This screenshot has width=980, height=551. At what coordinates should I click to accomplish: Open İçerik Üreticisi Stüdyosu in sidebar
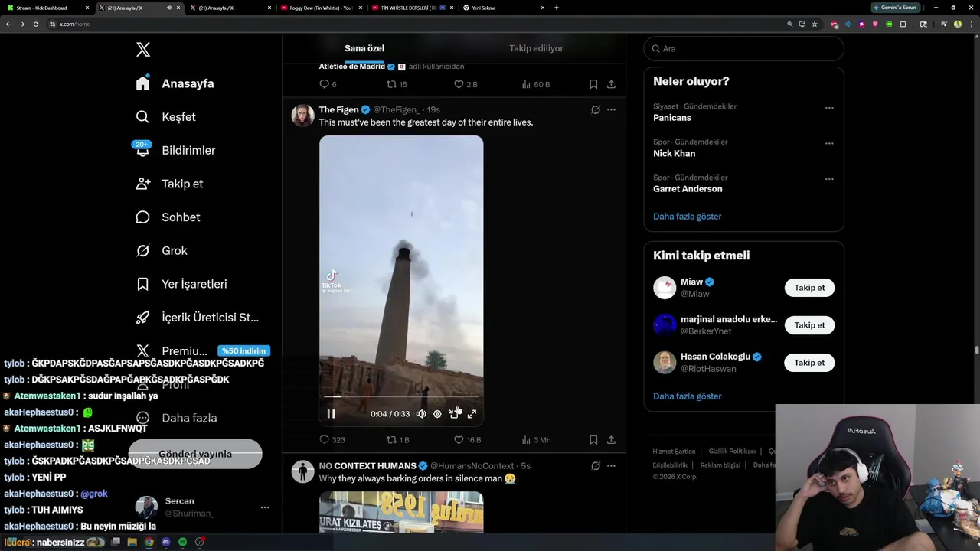[x=198, y=318]
